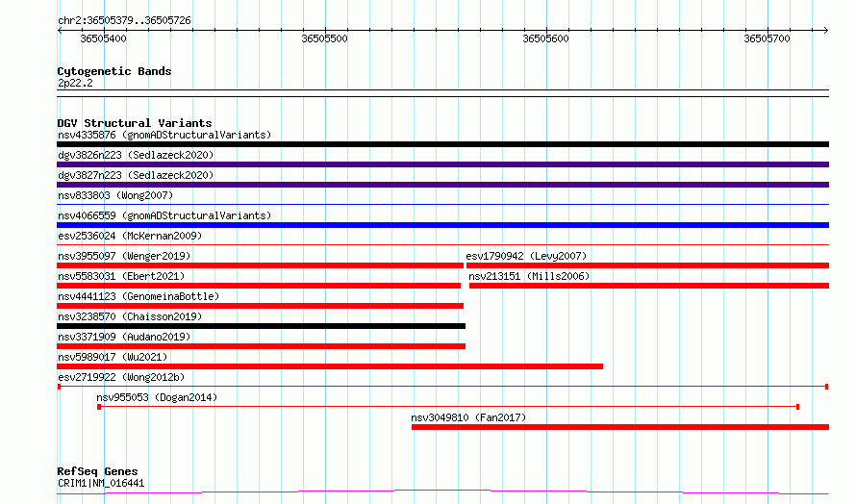
Task: Click the nsv3238570 (Chaisson2019) label
Action: [130, 316]
